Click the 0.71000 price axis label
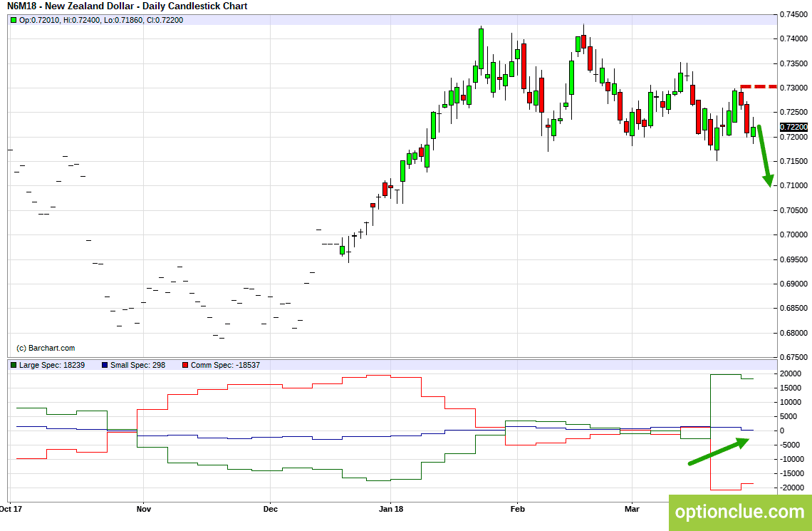The width and height of the screenshot is (812, 531). [x=795, y=185]
